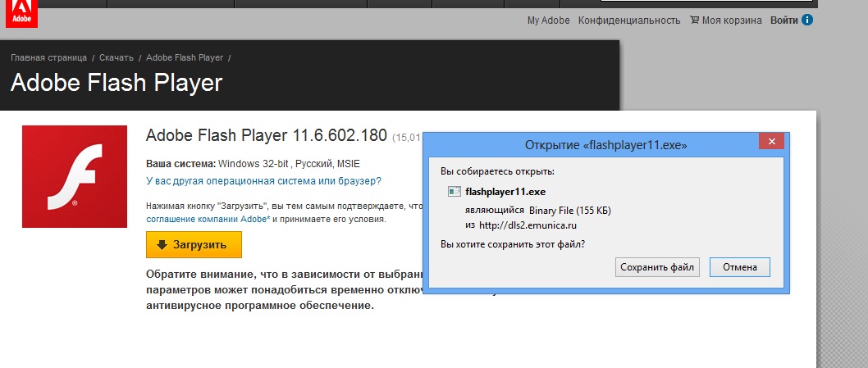Click the blue info icon near Войти
868x368 pixels.
tap(807, 20)
